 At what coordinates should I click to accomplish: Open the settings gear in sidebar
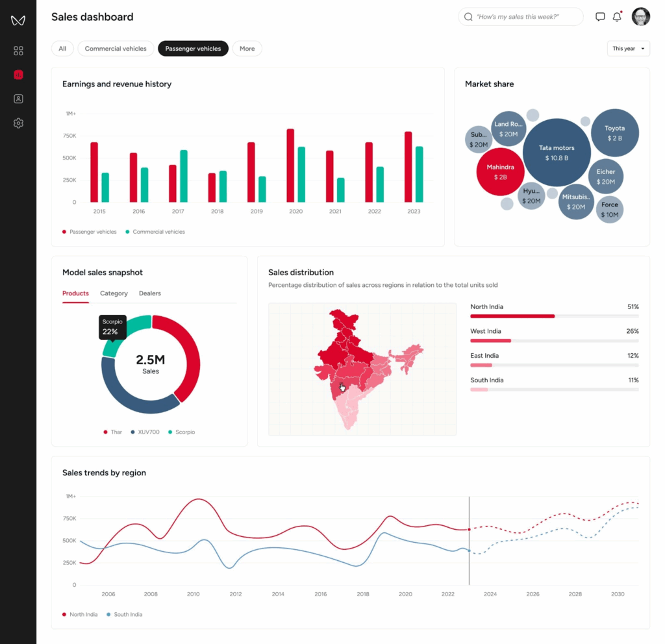[x=18, y=123]
